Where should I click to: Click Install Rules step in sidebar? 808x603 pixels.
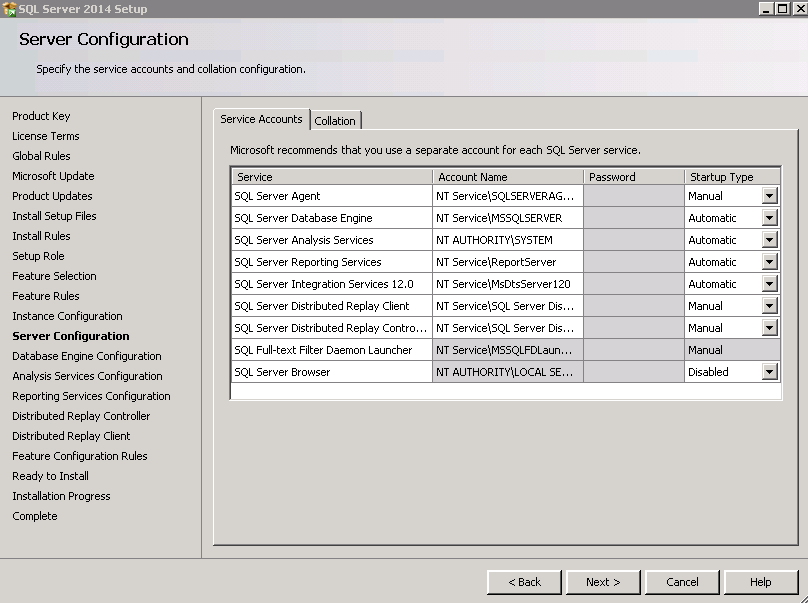[x=41, y=236]
